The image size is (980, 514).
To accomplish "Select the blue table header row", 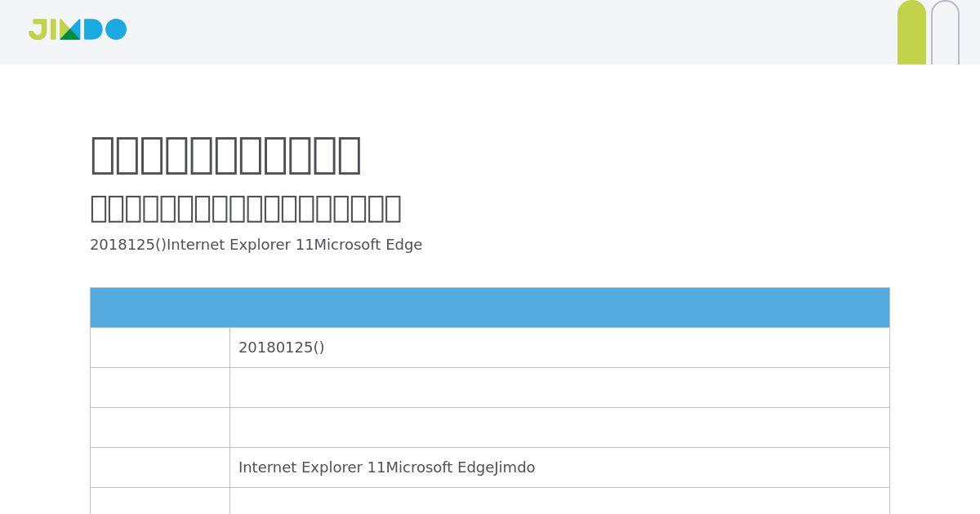I will [490, 308].
